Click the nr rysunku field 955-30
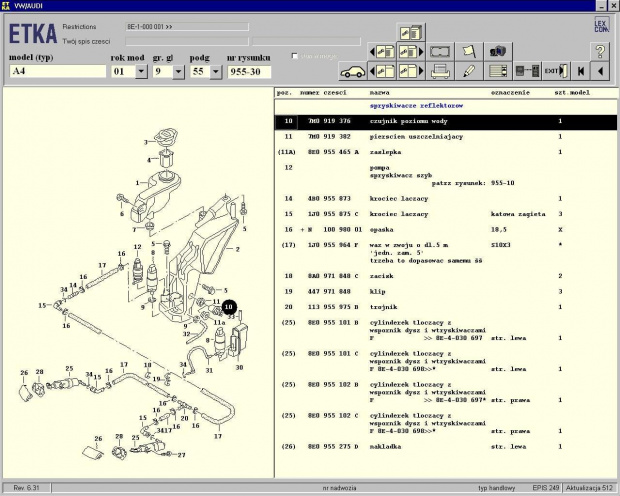Screen dimensions: 620x496 click(x=249, y=72)
